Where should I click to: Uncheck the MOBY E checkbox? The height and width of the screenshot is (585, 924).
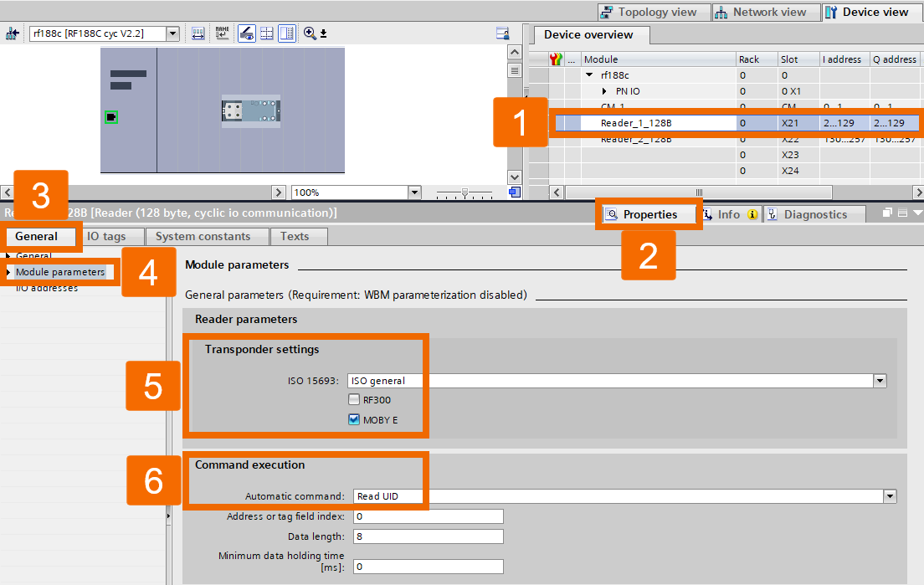coord(353,419)
